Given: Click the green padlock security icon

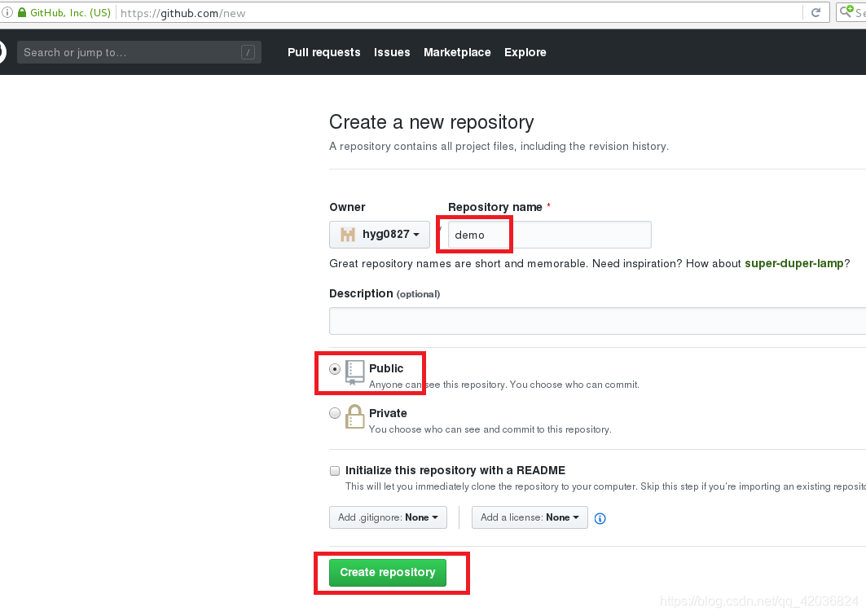Looking at the screenshot, I should [22, 13].
